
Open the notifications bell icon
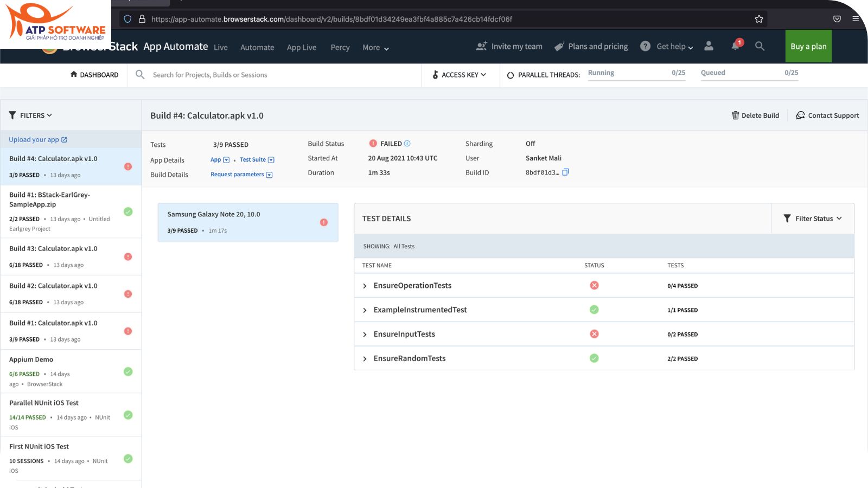coord(735,46)
